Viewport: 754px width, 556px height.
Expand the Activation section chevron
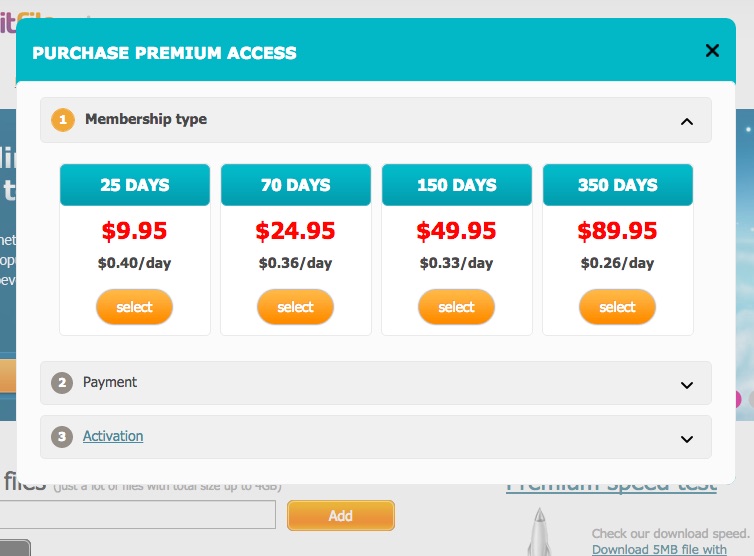[686, 438]
